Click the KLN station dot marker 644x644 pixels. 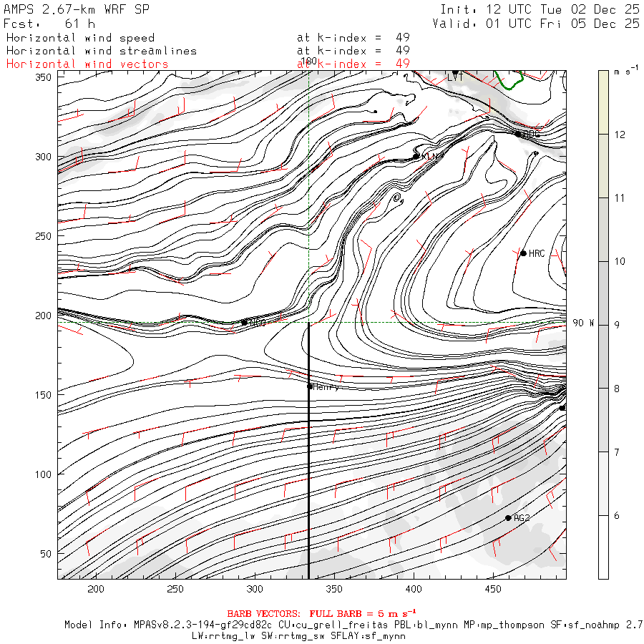(416, 157)
